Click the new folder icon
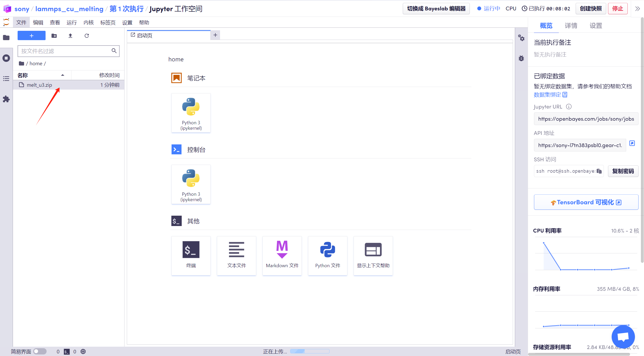 point(54,36)
